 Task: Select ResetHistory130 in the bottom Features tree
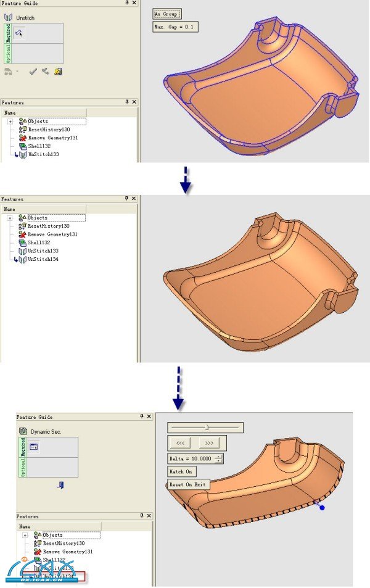coord(64,543)
